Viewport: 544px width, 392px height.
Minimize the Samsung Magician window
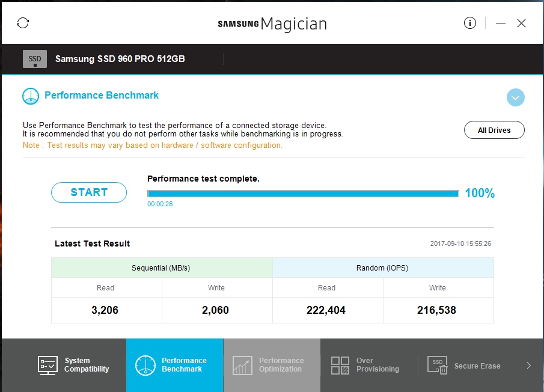(x=500, y=23)
